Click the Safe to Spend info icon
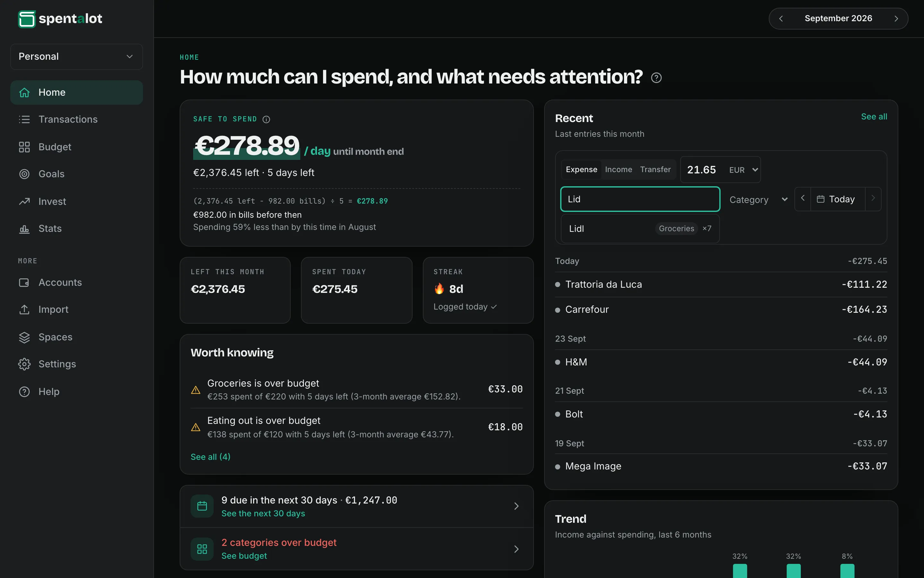 click(266, 119)
